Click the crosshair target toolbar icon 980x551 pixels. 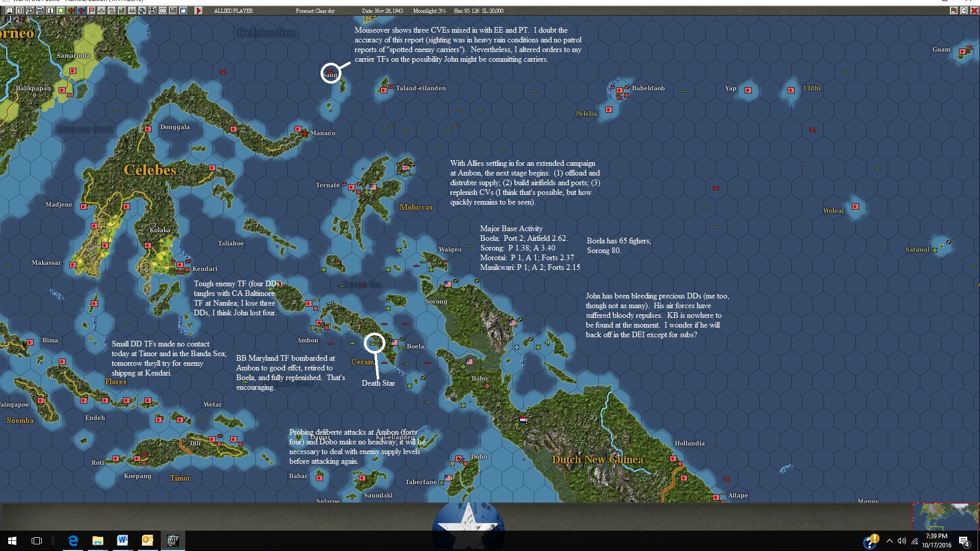[x=152, y=10]
